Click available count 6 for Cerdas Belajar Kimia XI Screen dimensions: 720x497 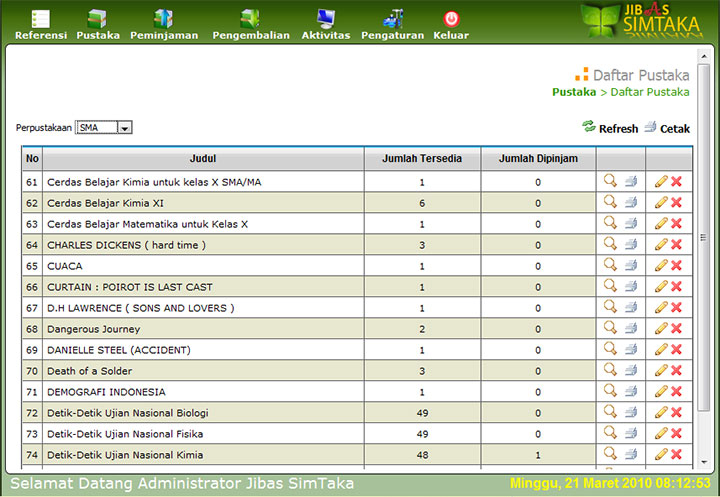[422, 203]
